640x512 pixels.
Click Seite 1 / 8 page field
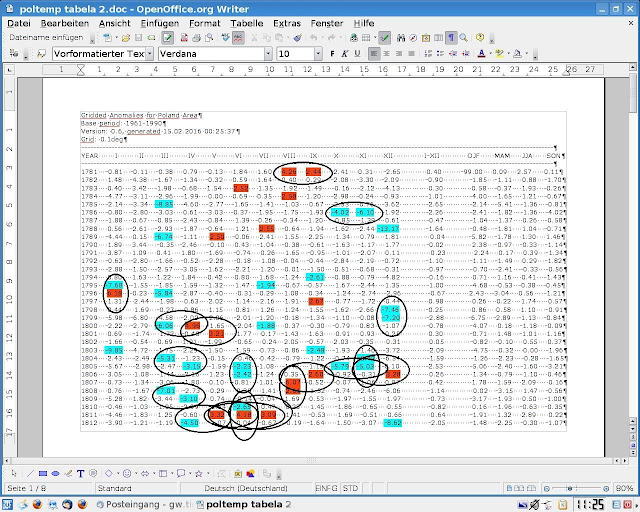click(49, 488)
